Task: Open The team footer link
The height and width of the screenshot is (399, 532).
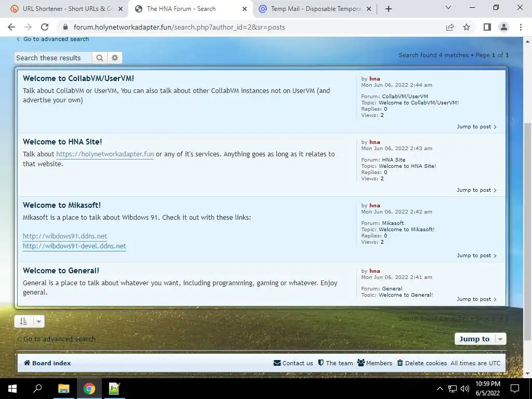Action: point(335,363)
